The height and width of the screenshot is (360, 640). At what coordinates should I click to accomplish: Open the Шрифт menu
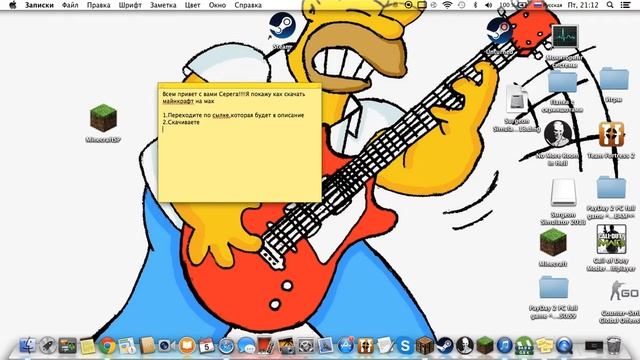click(130, 5)
